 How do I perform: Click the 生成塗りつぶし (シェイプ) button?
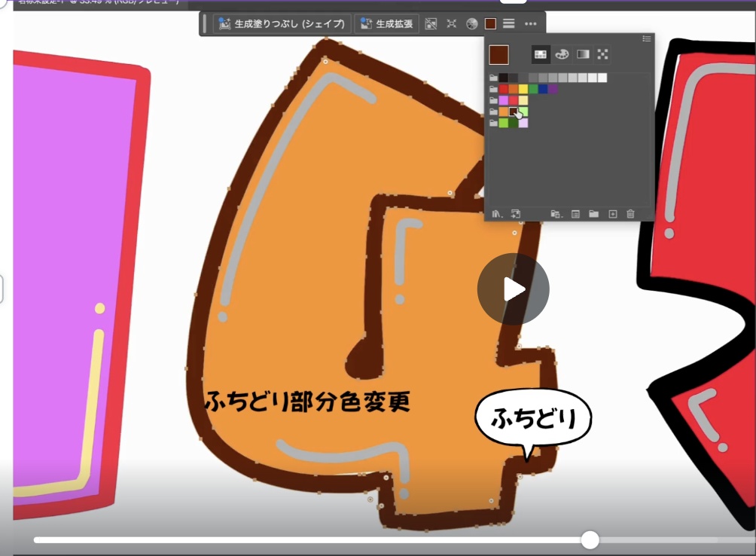(x=281, y=23)
